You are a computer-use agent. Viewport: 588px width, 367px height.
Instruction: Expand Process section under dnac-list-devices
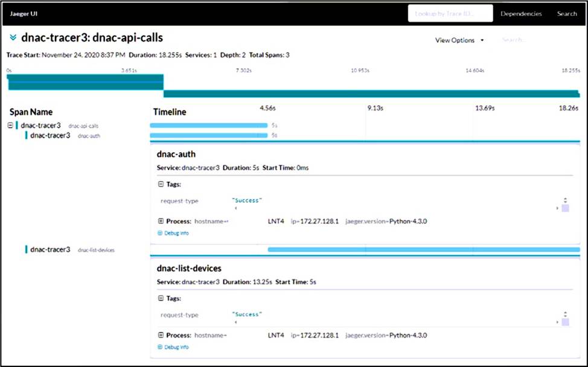[x=161, y=336]
